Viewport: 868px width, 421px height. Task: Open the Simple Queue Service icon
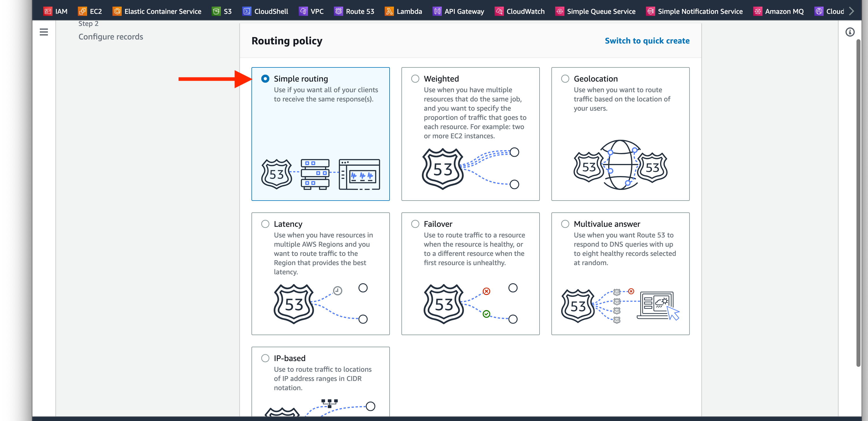pos(559,11)
